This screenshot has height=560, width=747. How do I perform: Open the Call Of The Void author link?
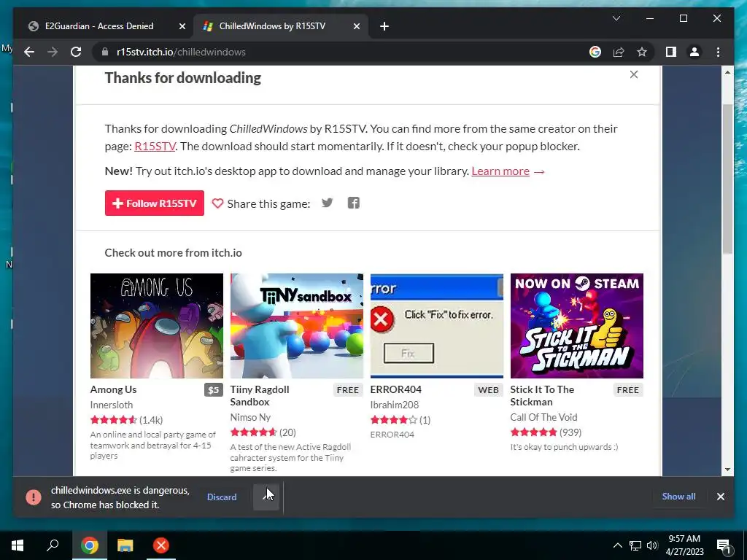543,417
